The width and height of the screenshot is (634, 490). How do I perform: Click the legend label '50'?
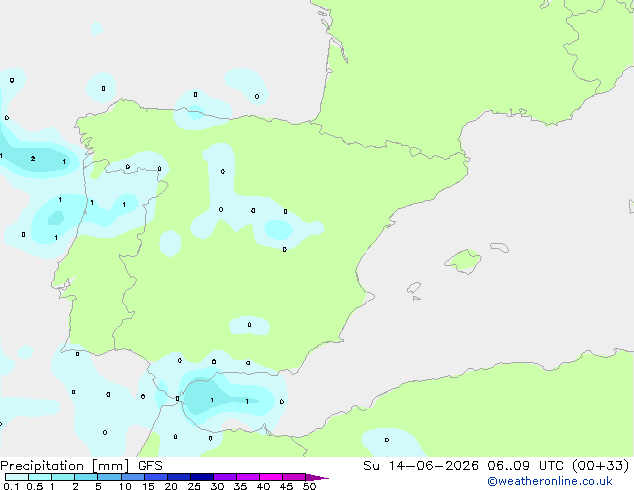(x=309, y=486)
